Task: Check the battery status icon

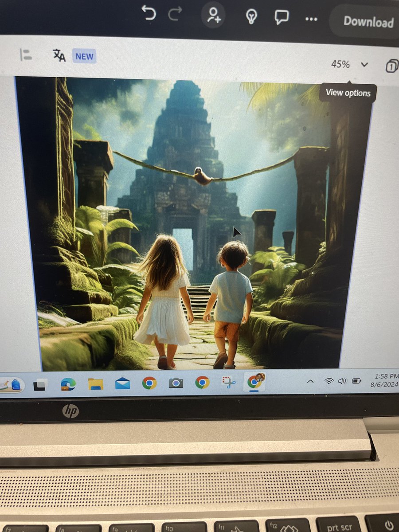Action: tap(356, 381)
